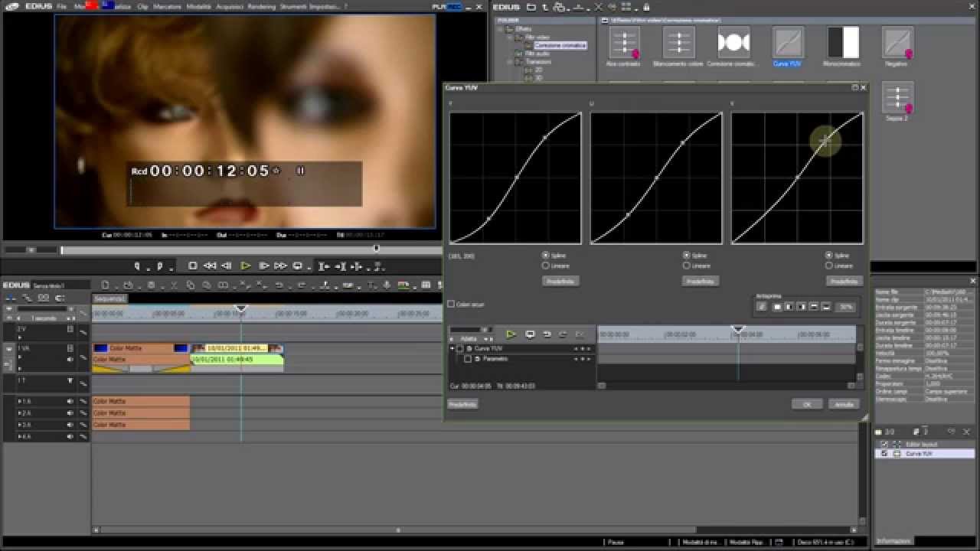Expand audio track 1 A
Viewport: 980px width, 551px height.
21,401
